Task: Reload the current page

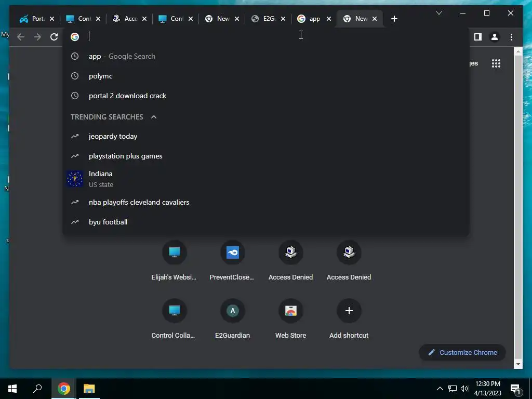Action: (54, 37)
